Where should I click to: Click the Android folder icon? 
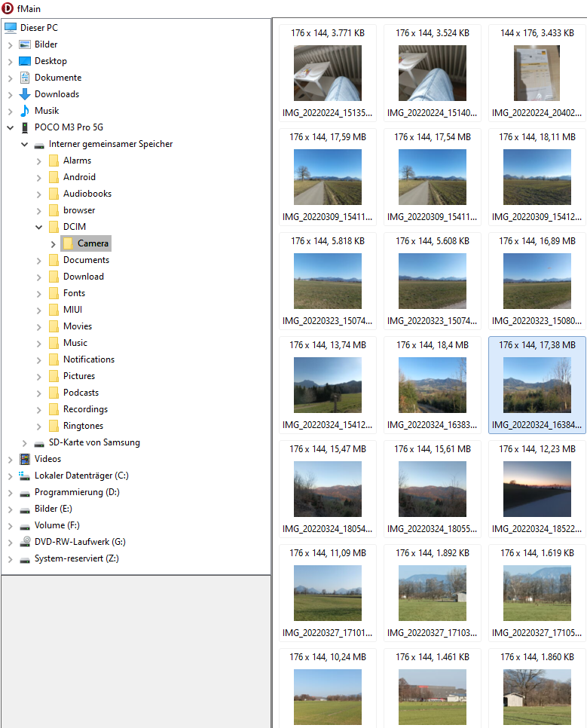click(54, 177)
